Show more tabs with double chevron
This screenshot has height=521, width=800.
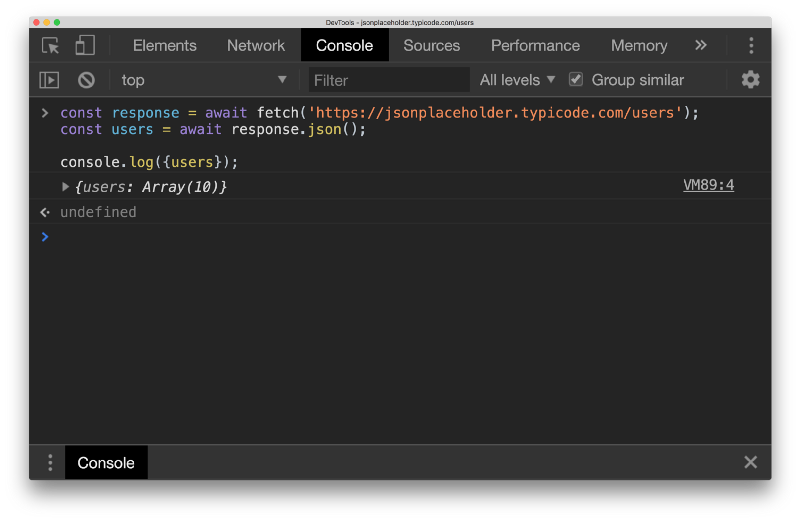click(701, 45)
